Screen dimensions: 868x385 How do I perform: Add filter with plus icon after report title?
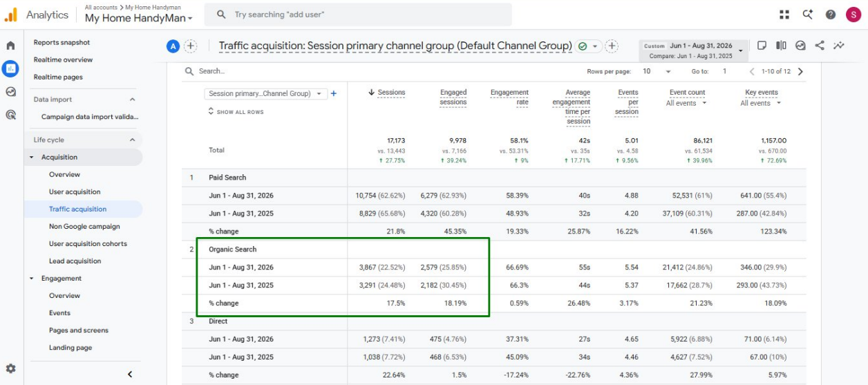coord(612,46)
